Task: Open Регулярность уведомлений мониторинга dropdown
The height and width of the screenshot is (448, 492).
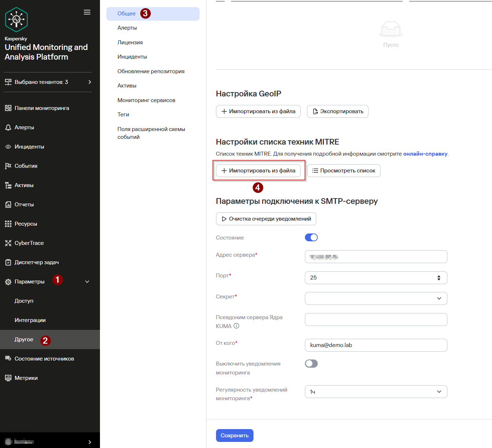Action: click(376, 392)
